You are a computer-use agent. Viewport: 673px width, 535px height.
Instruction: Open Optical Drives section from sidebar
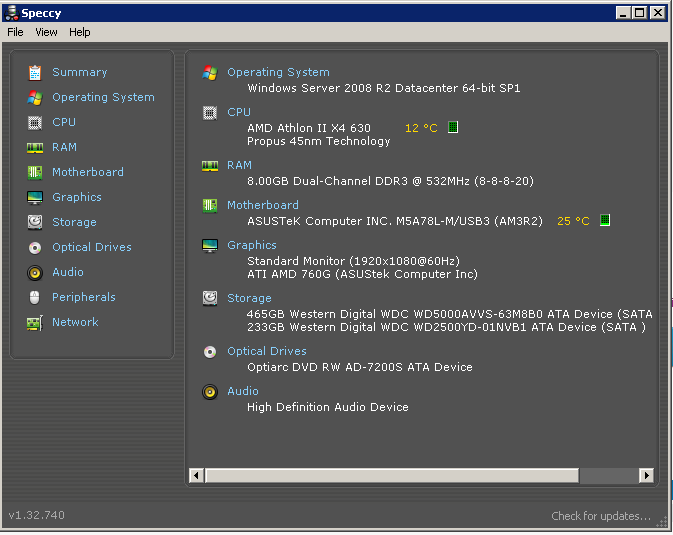pos(92,247)
